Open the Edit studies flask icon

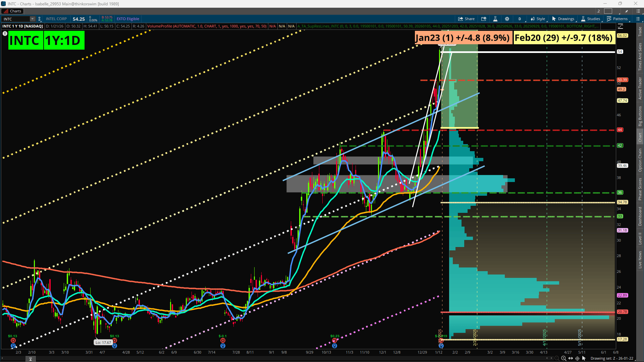pos(495,19)
